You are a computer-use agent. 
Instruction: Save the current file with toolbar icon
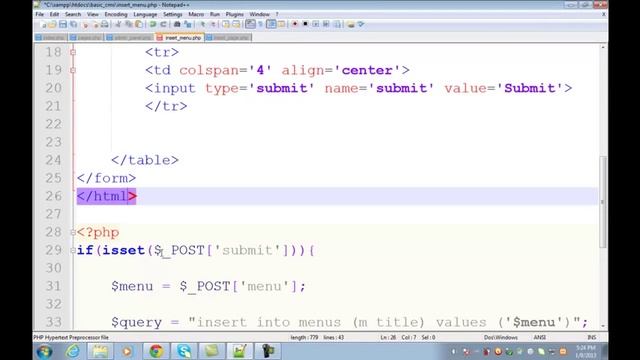tap(63, 24)
